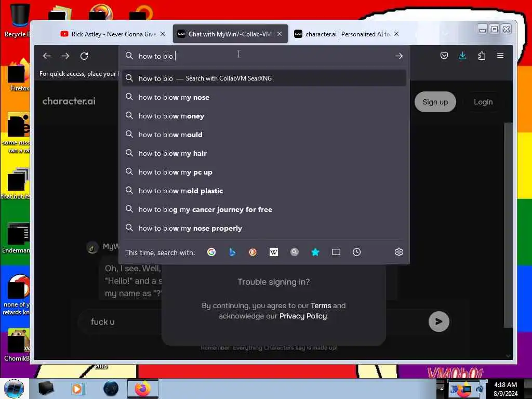Choose suggestion 'how to blow my nose properly'

pyautogui.click(x=264, y=229)
